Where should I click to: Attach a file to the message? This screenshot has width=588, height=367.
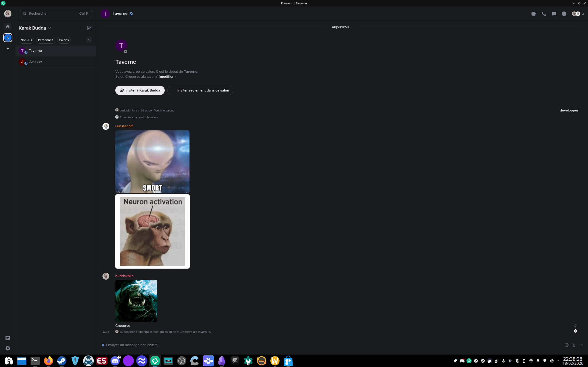click(574, 345)
